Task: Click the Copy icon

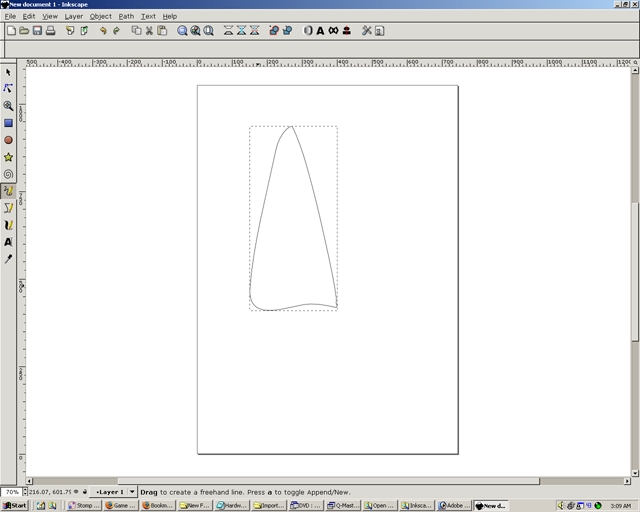Action: 136,31
